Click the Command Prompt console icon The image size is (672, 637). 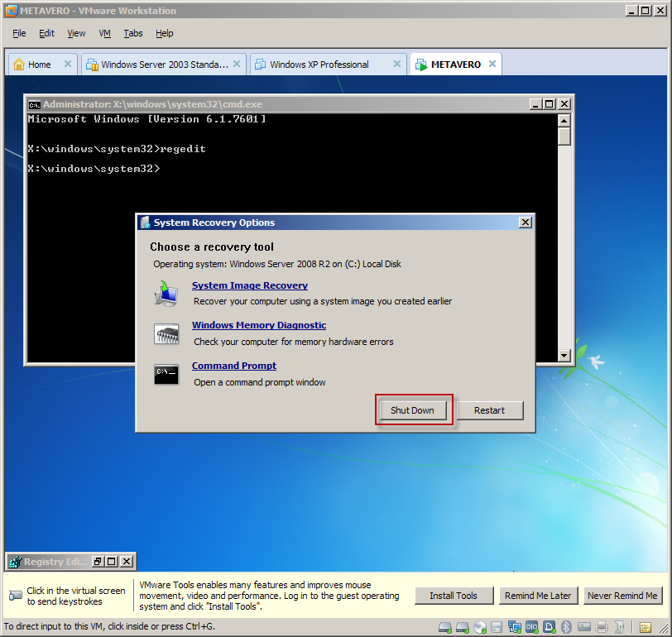coord(166,374)
